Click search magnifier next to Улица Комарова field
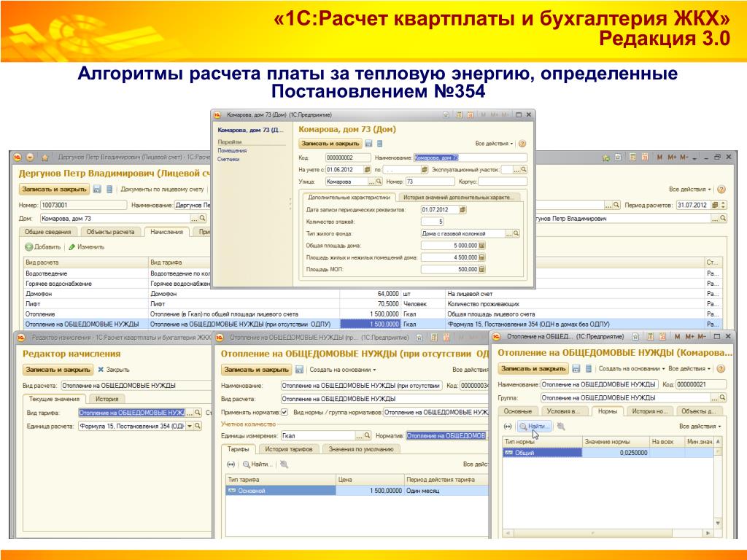Screen dimensions: 747x560 tap(379, 182)
